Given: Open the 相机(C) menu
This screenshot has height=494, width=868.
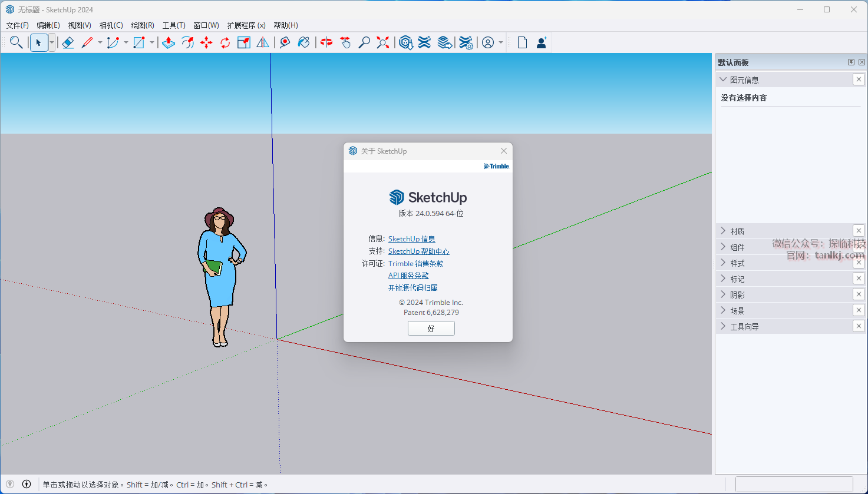Looking at the screenshot, I should (111, 25).
